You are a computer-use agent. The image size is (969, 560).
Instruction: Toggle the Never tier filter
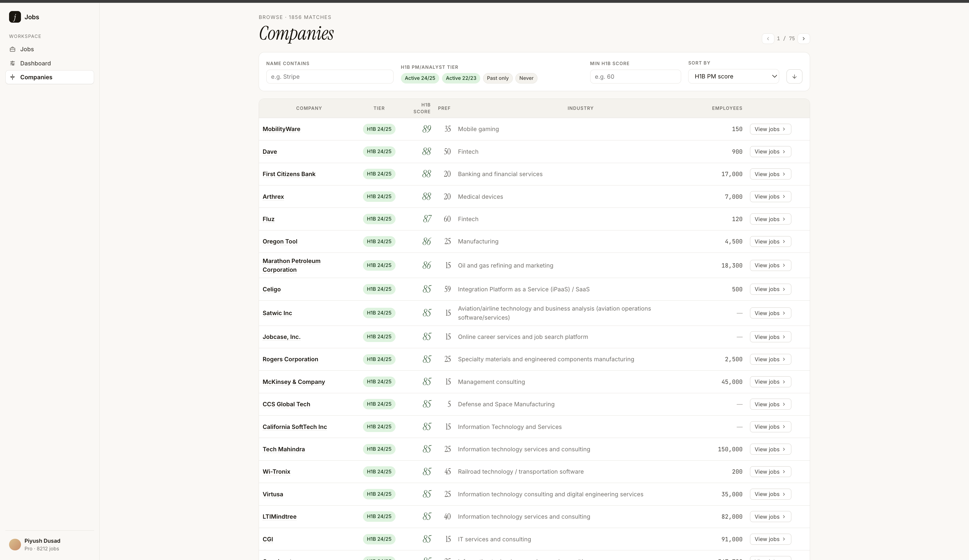tap(526, 78)
